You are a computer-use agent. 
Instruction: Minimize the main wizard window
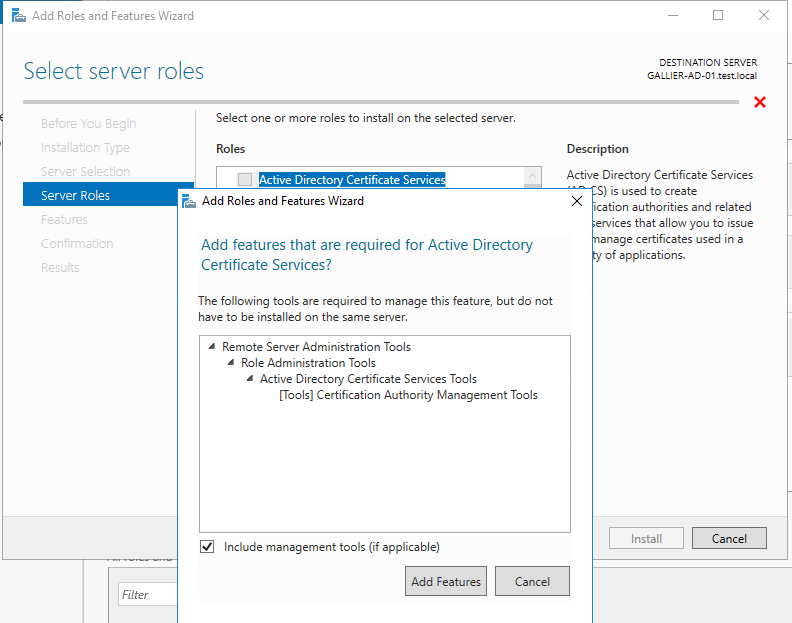pos(673,15)
